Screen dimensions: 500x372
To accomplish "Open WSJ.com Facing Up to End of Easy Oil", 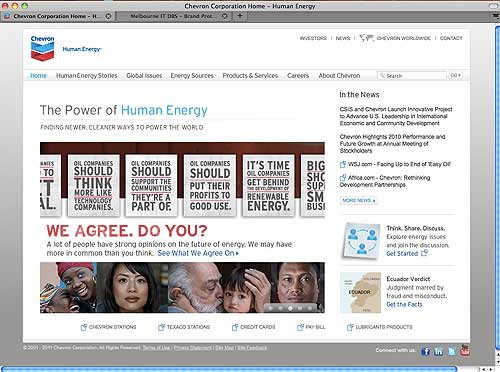I will pos(399,164).
